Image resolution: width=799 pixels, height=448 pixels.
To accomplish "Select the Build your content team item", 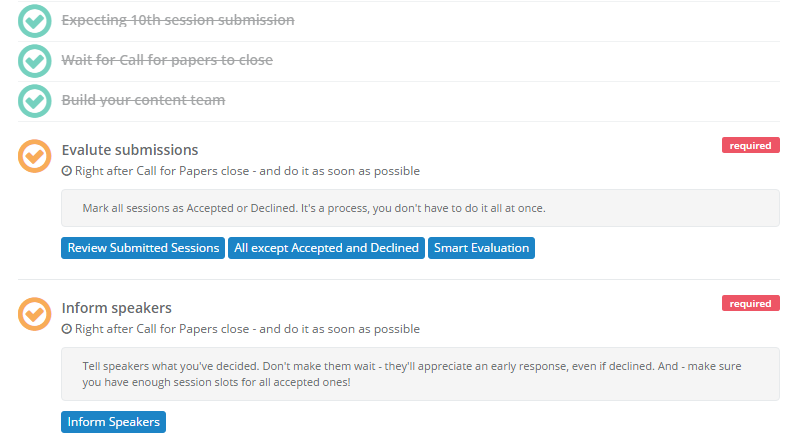I will (x=143, y=100).
